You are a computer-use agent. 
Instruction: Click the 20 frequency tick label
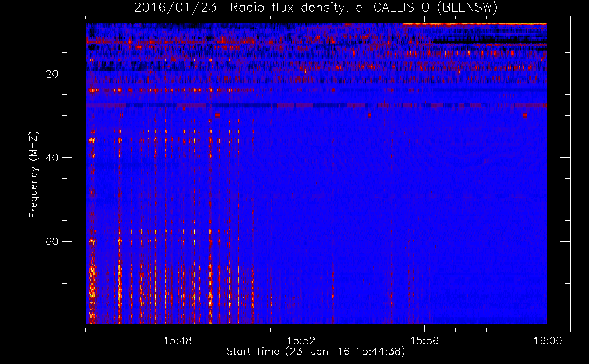(x=52, y=74)
